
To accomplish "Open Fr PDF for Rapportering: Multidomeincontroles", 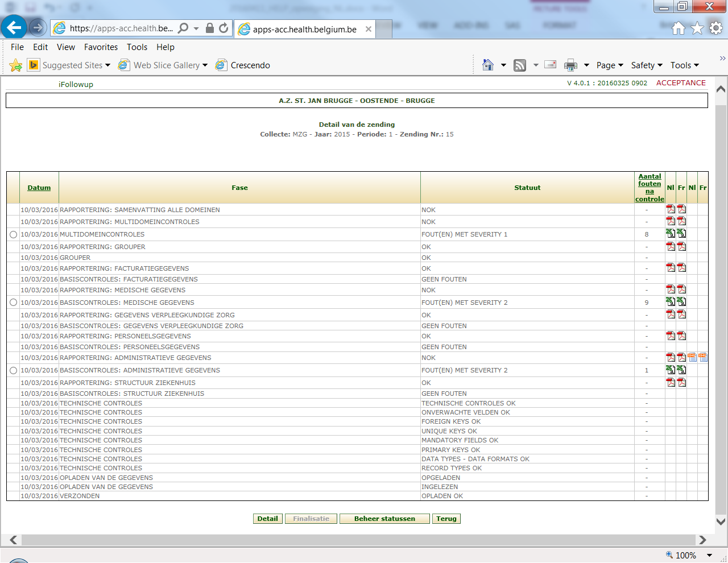I will (x=681, y=221).
